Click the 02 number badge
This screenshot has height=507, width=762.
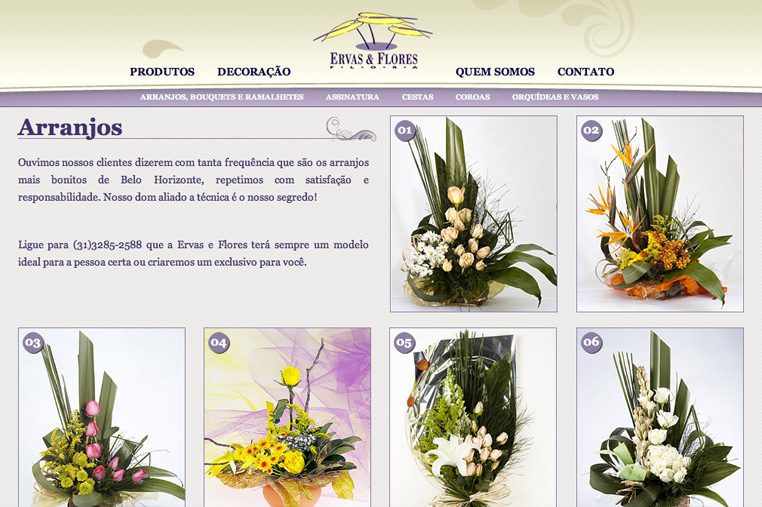click(591, 130)
